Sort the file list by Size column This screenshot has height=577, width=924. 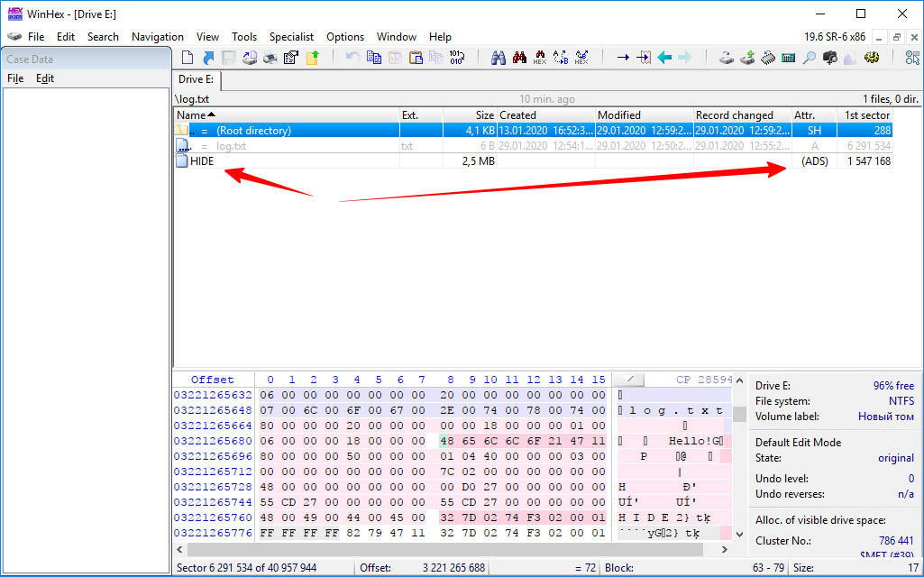(x=470, y=114)
